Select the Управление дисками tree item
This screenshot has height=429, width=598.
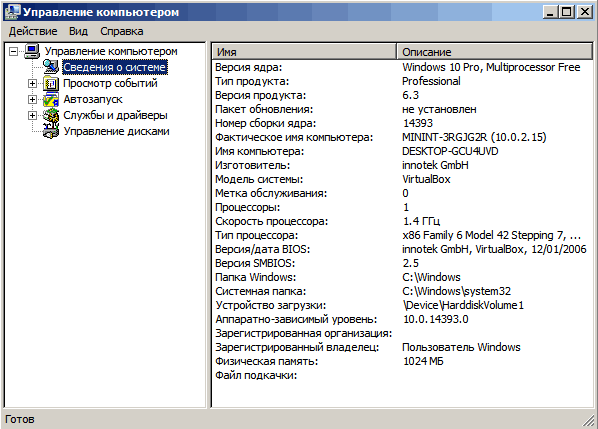[116, 131]
